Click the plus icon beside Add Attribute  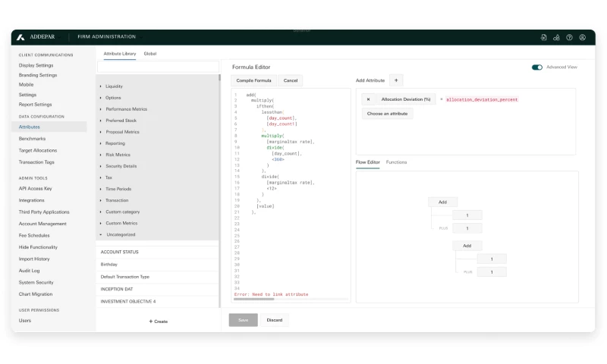coord(397,80)
